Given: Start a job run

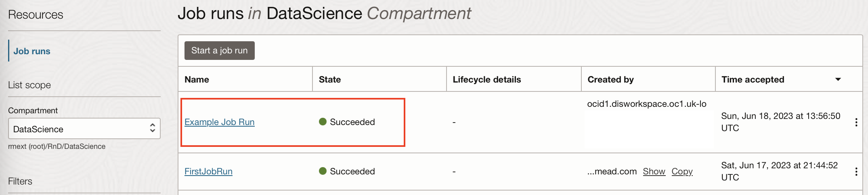Looking at the screenshot, I should point(220,51).
